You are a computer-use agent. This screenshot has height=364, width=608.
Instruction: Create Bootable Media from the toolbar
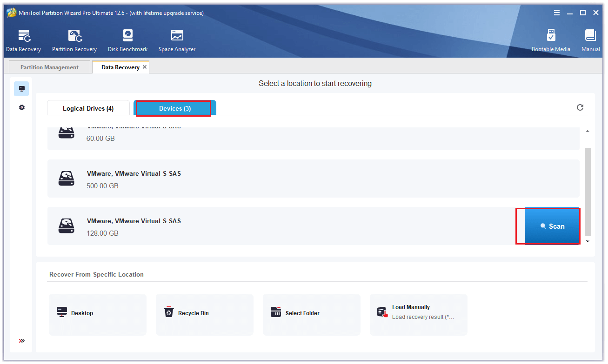coord(551,41)
